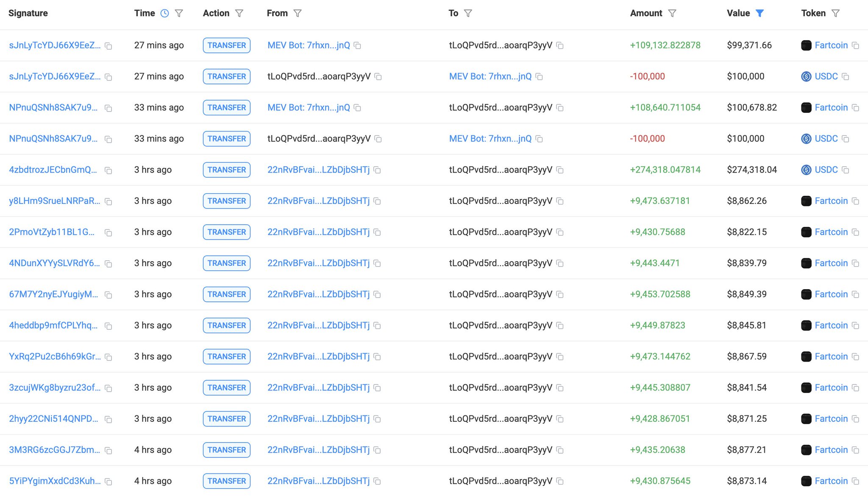Open transaction 4NDunXYYySLVRdY6
868x496 pixels.
[55, 263]
